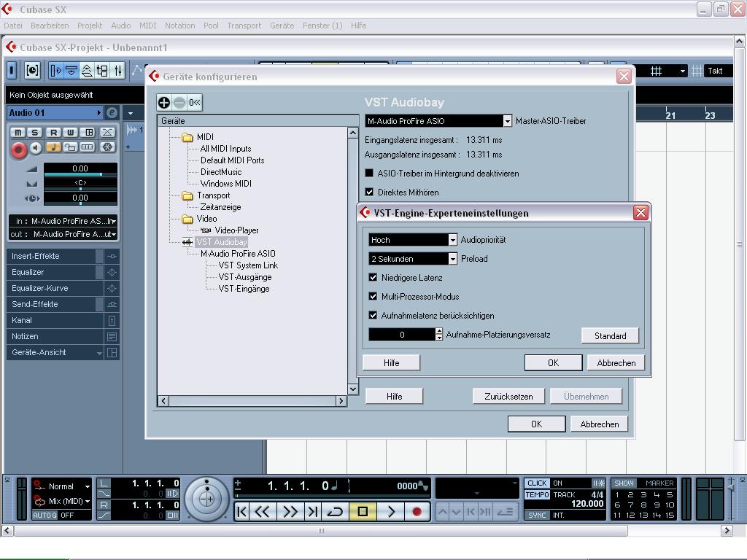747x560 pixels.
Task: Open the Mix (MIDI) cycle record dropdown
Action: (69, 501)
